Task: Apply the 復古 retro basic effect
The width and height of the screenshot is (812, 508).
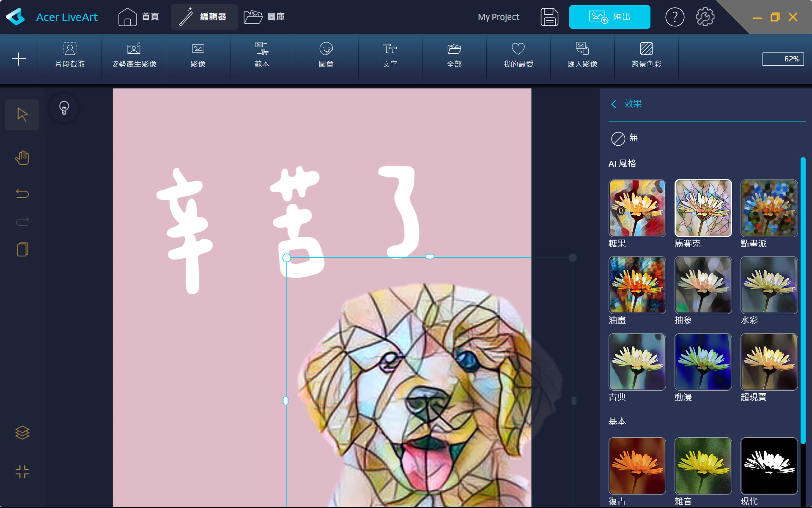Action: (637, 466)
